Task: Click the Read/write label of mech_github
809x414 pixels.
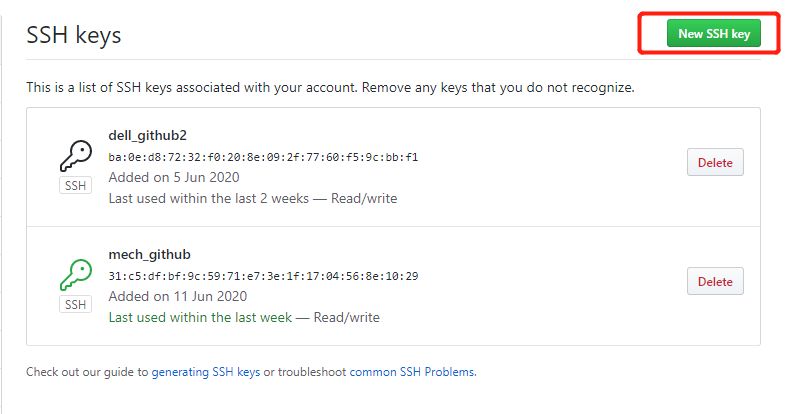Action: [x=347, y=317]
